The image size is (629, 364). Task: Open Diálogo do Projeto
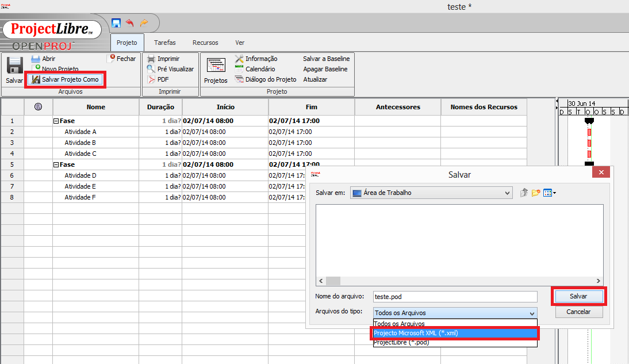pos(266,79)
